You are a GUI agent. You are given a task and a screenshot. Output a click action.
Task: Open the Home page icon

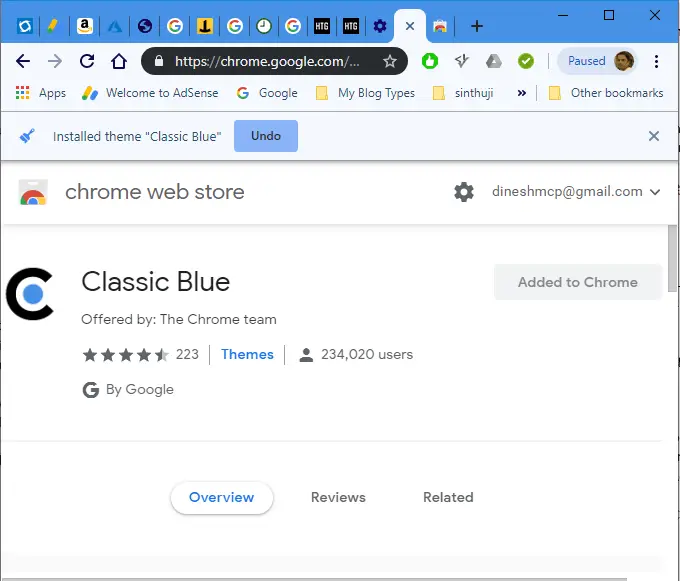pos(119,61)
